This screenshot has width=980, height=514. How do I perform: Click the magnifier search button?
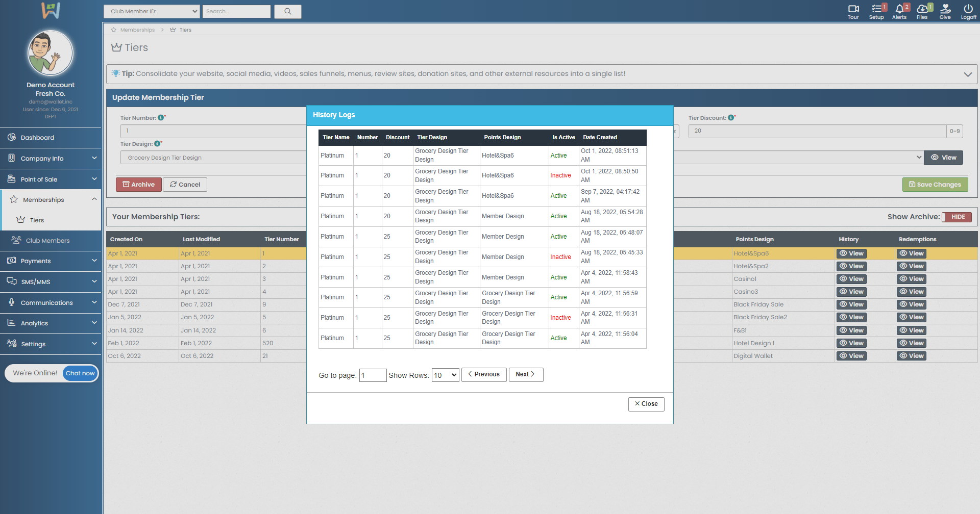(x=287, y=12)
